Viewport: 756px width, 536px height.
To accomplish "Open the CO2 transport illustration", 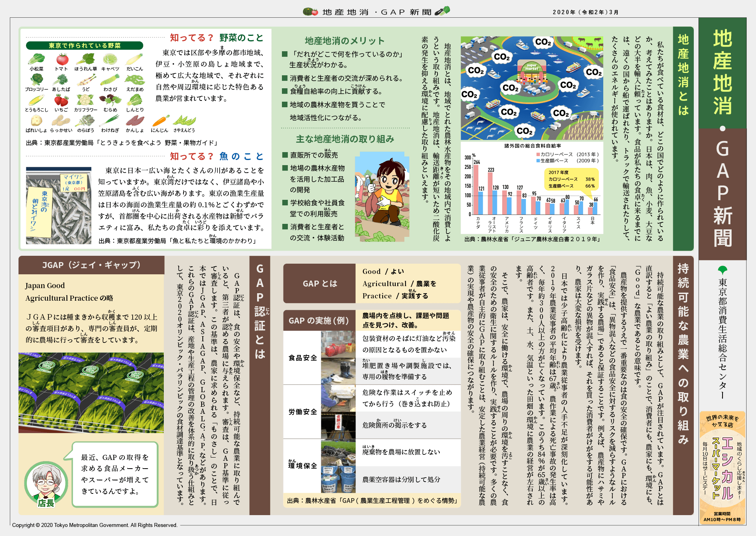I will coord(532,88).
